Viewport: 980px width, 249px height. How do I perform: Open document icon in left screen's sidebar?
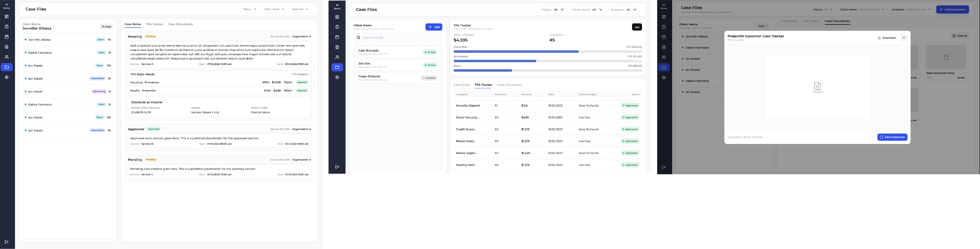7,47
